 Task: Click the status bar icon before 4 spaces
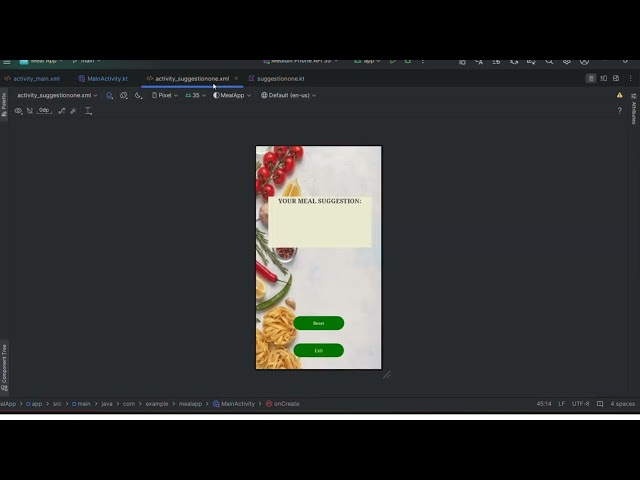(x=600, y=404)
